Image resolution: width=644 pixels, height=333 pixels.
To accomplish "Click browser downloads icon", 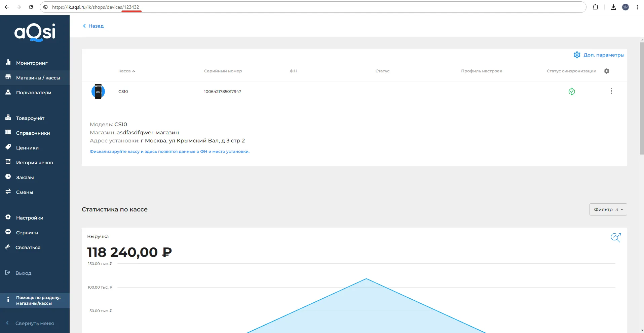I will tap(613, 7).
